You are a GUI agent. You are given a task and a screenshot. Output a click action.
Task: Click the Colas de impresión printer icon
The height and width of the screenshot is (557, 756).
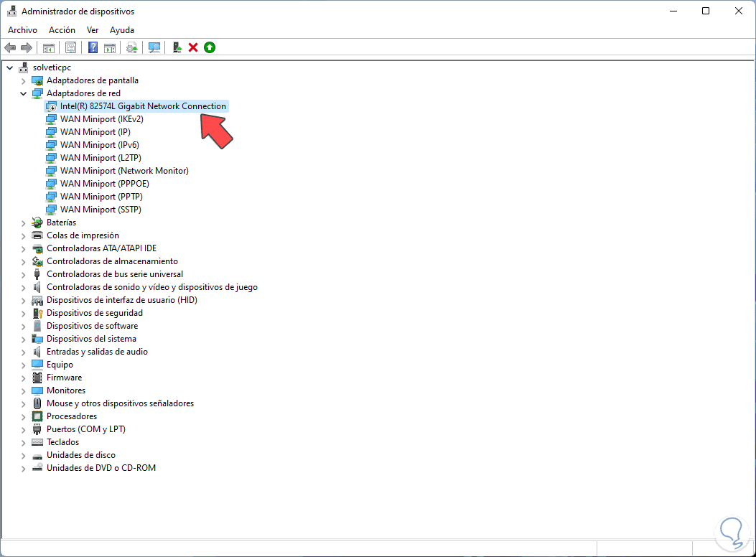coord(37,235)
